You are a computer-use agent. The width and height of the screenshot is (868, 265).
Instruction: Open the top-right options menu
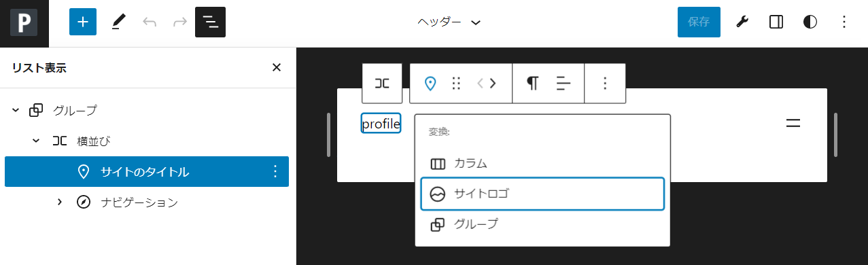click(844, 22)
